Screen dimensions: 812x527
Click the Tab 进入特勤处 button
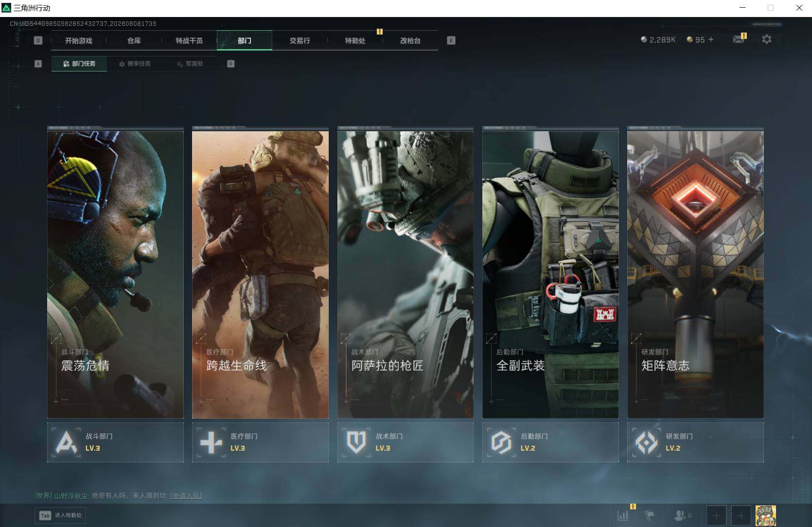61,515
